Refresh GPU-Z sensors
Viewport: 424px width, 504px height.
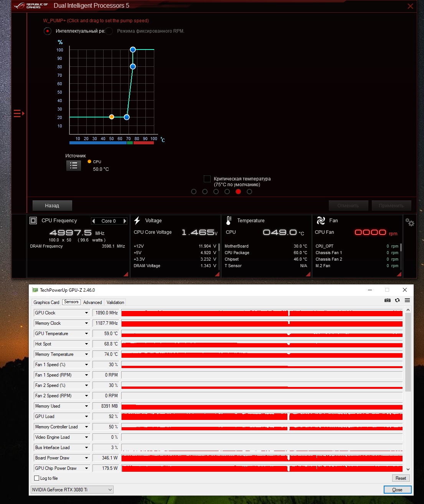(398, 300)
